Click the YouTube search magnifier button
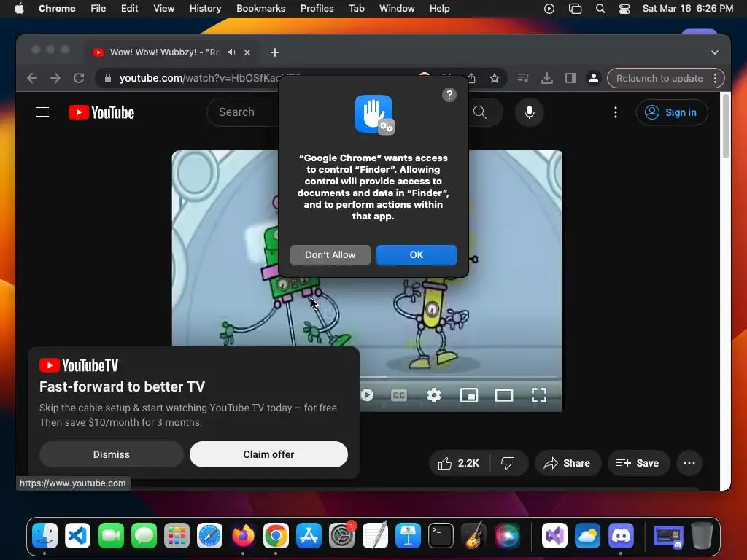This screenshot has height=560, width=747. point(480,112)
